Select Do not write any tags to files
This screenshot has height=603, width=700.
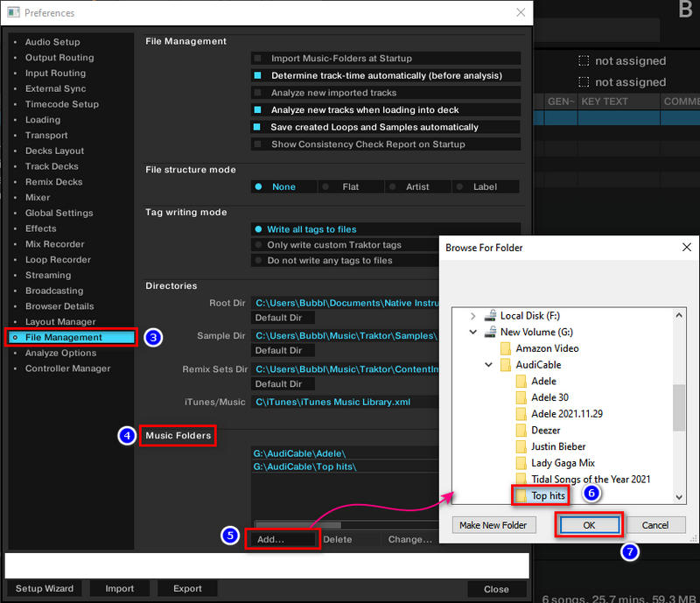pyautogui.click(x=345, y=261)
